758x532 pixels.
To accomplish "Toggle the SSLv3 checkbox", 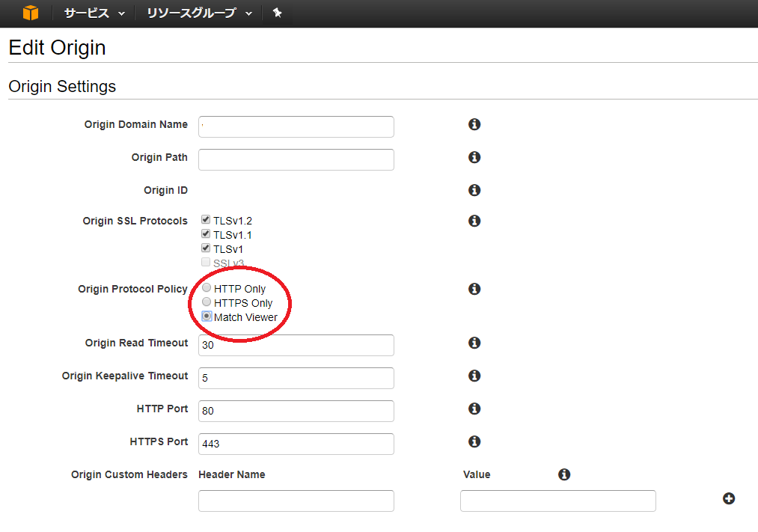I will click(x=206, y=262).
